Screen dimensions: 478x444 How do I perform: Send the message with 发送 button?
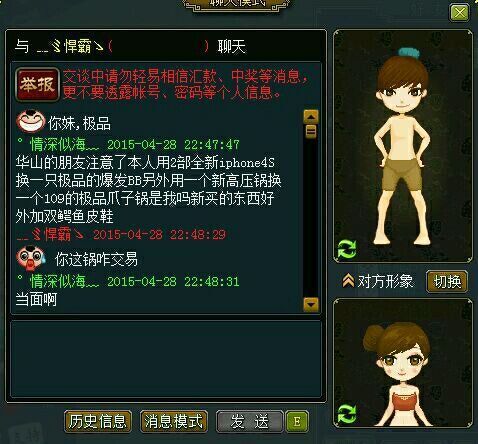250,421
